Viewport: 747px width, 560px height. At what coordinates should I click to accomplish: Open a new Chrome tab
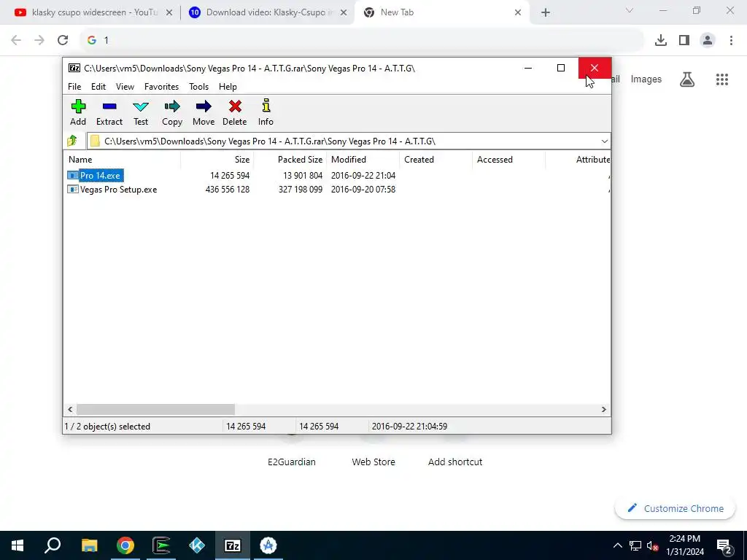tap(546, 13)
